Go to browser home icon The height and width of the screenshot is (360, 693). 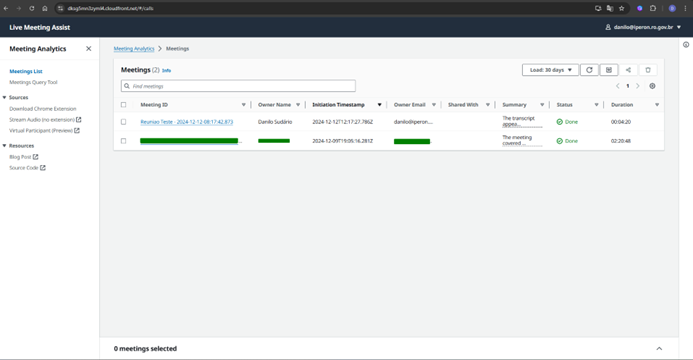45,8
